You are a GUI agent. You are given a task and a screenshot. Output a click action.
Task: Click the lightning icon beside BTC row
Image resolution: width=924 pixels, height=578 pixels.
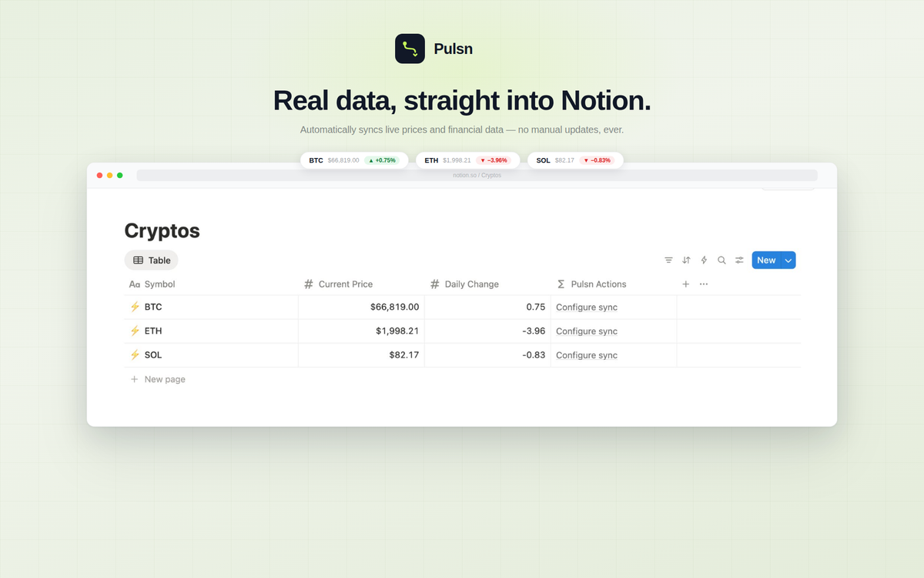pyautogui.click(x=135, y=307)
